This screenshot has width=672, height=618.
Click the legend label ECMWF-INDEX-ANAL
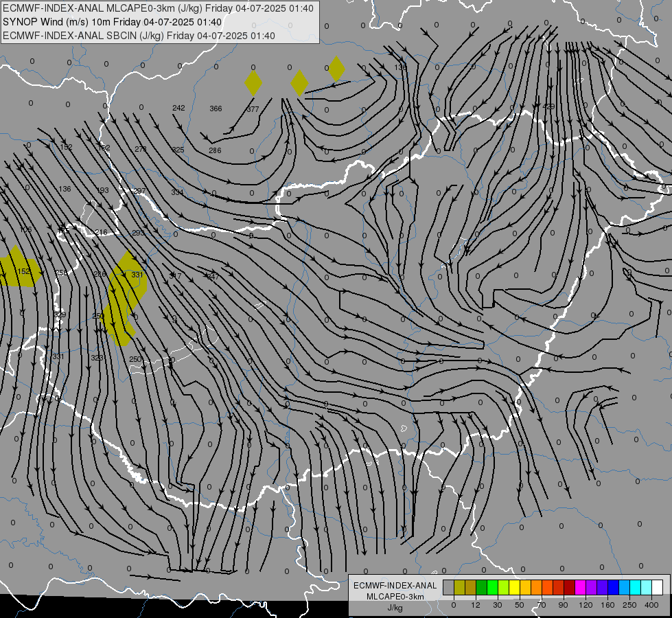395,586
